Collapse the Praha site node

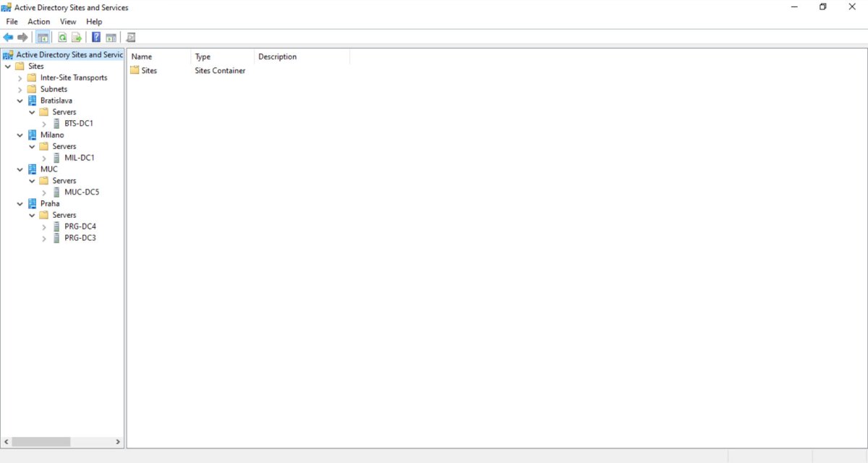tap(20, 204)
